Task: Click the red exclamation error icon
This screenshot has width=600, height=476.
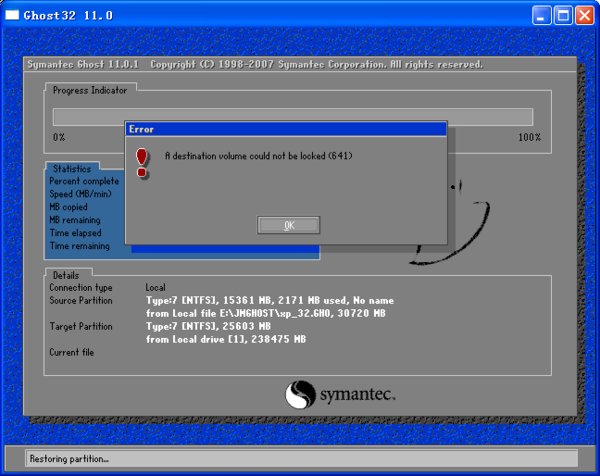Action: pyautogui.click(x=142, y=161)
